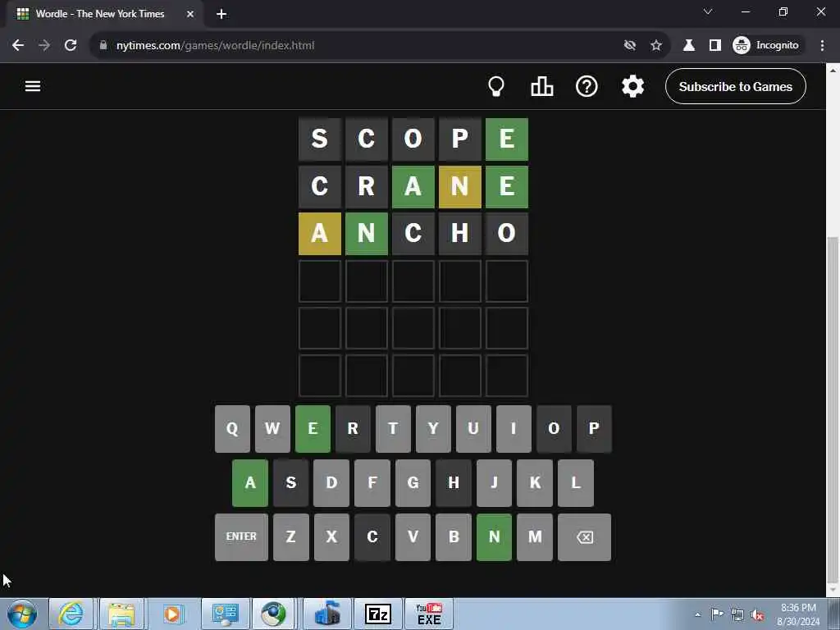Viewport: 840px width, 630px height.
Task: Open the lightbulb hint icon
Action: click(496, 86)
